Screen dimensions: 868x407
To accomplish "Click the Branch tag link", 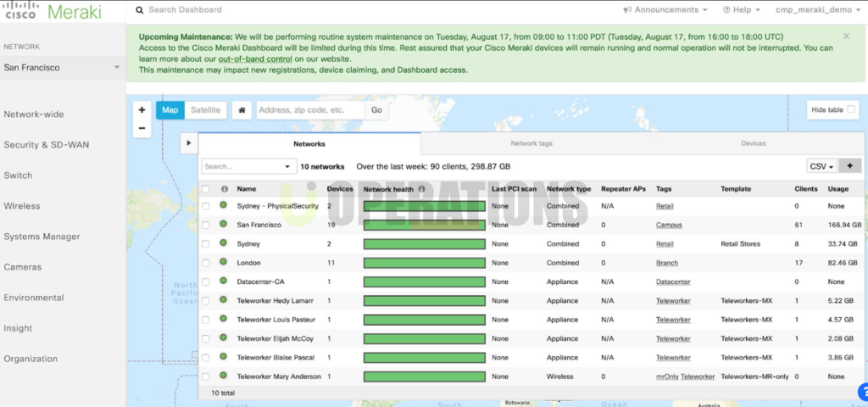I will tap(667, 263).
